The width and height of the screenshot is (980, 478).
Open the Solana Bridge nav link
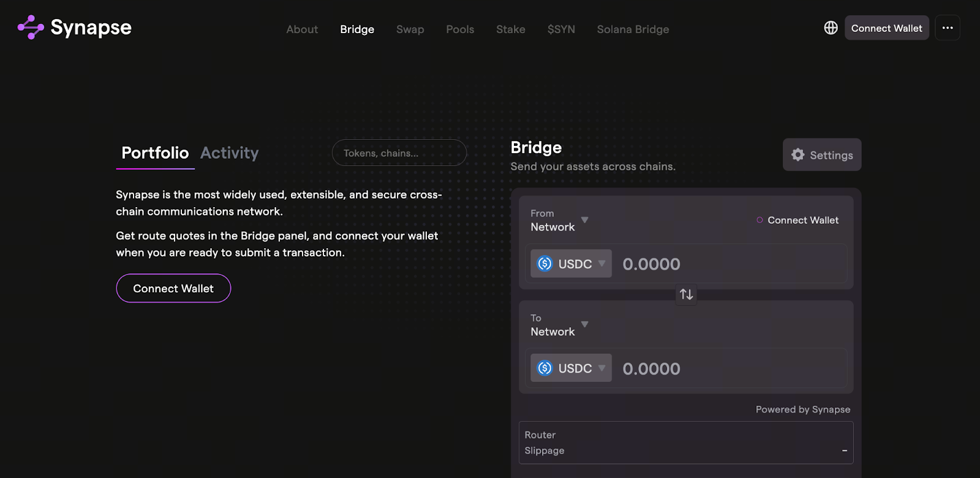(x=633, y=29)
